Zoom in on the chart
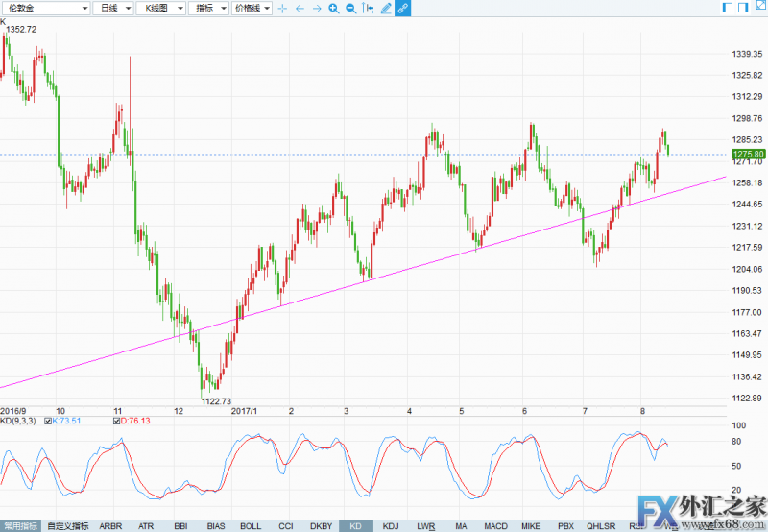The image size is (768, 532). click(333, 8)
